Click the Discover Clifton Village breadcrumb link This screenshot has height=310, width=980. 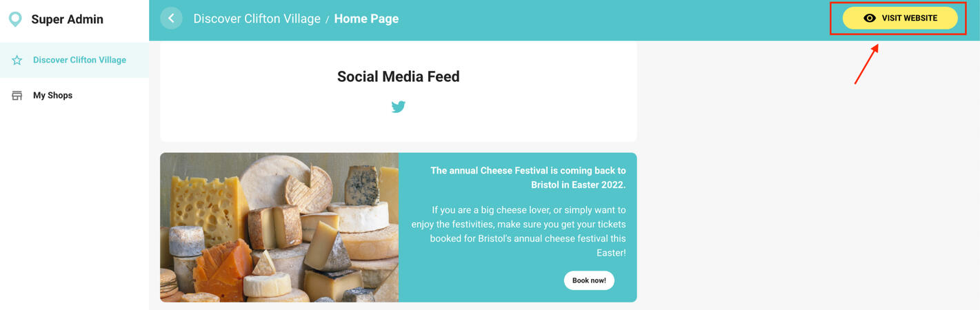pos(257,19)
